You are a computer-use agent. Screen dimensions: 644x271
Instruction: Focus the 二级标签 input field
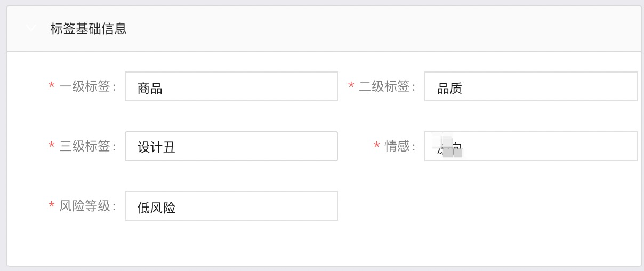[530, 86]
